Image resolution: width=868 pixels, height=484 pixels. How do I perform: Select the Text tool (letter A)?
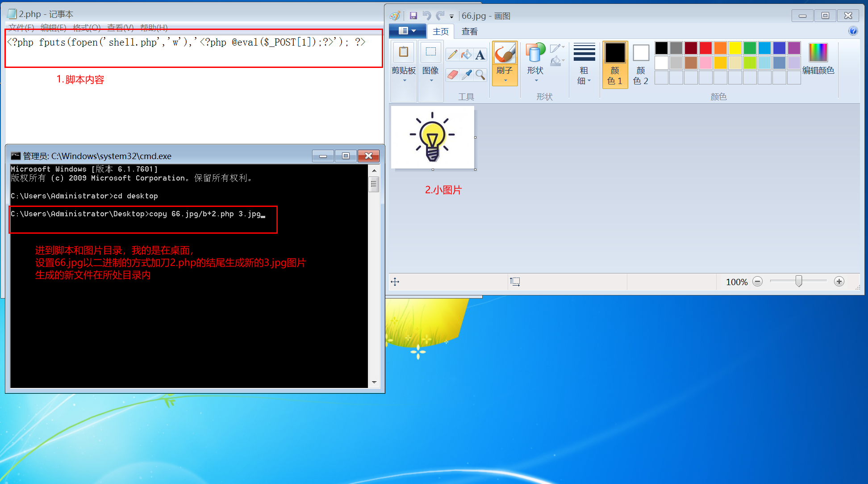[x=480, y=55]
